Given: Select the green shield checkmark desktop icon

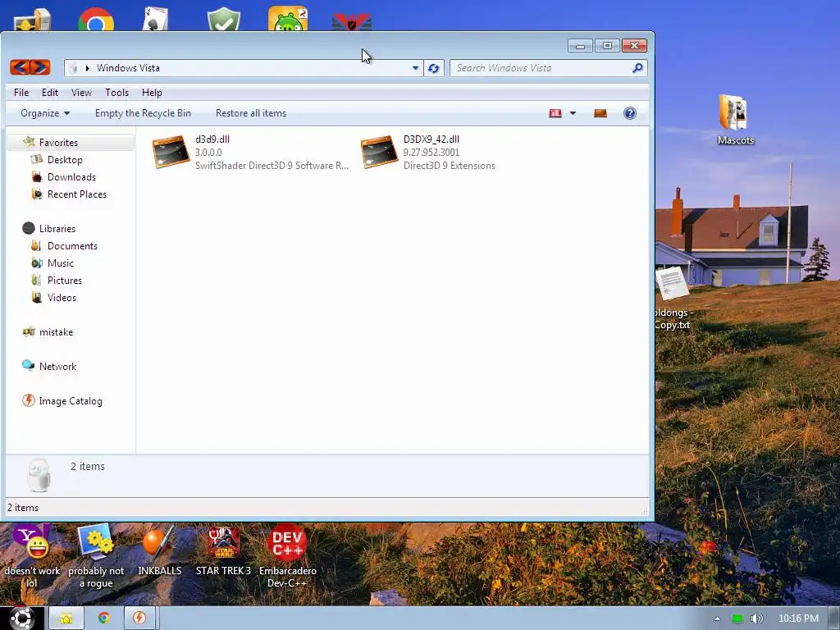Looking at the screenshot, I should [x=223, y=19].
